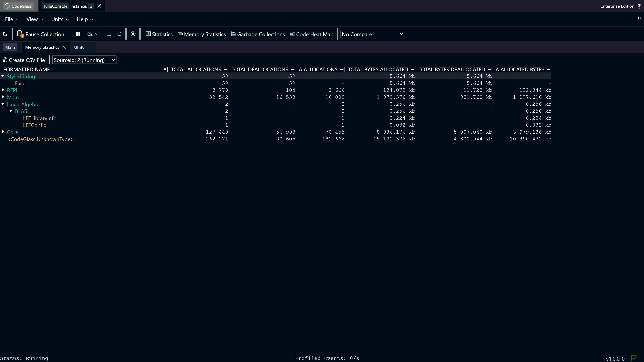Click the FORMATTED NAME sort arrow
644x362 pixels.
pos(165,70)
